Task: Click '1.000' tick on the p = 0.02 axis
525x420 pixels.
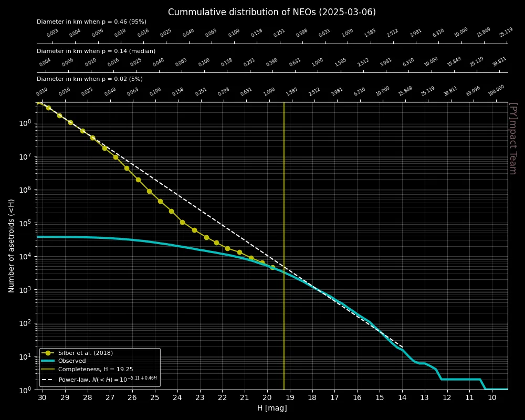Action: point(269,91)
